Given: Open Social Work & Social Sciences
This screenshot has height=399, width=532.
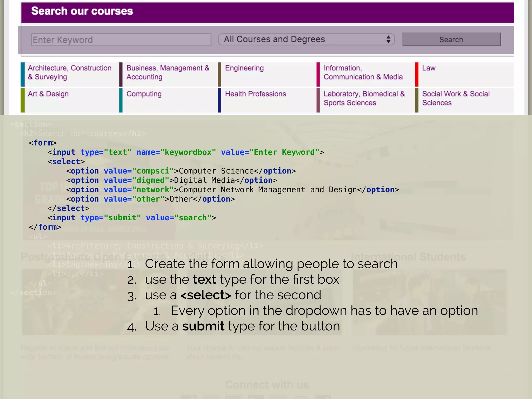Looking at the screenshot, I should tap(456, 98).
